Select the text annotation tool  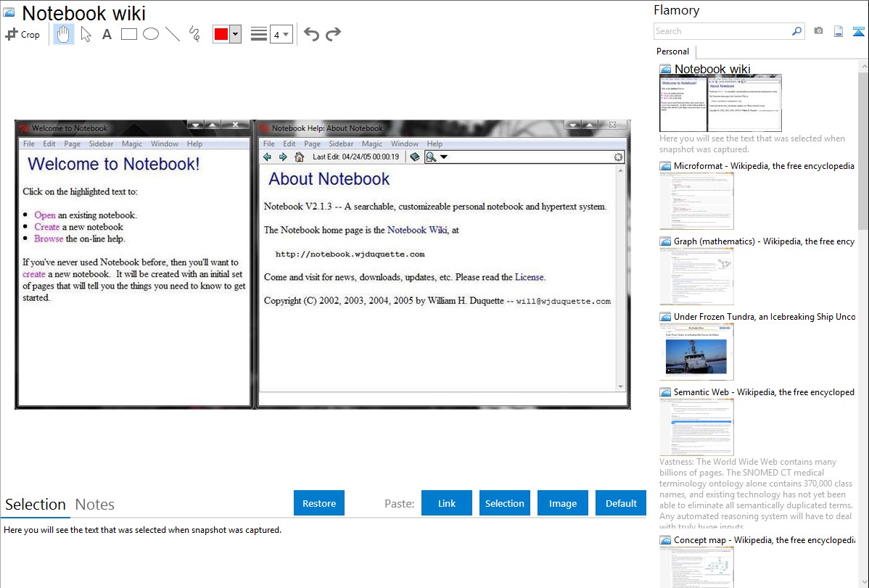pos(107,34)
